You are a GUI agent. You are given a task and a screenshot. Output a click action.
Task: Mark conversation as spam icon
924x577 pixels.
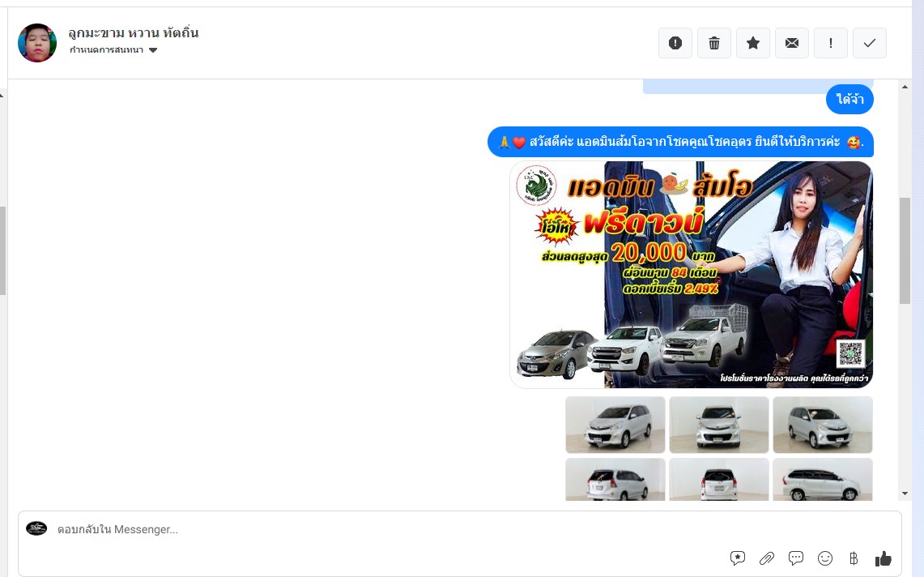[x=675, y=43]
